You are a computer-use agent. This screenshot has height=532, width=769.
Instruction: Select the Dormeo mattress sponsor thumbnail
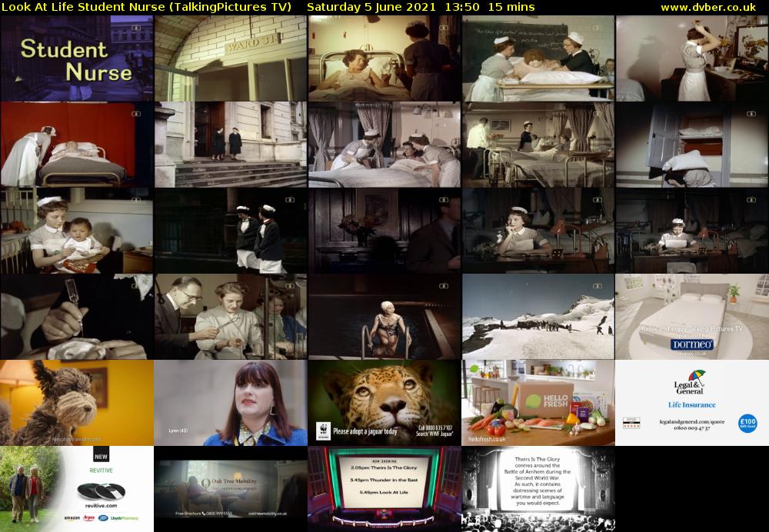click(x=692, y=317)
